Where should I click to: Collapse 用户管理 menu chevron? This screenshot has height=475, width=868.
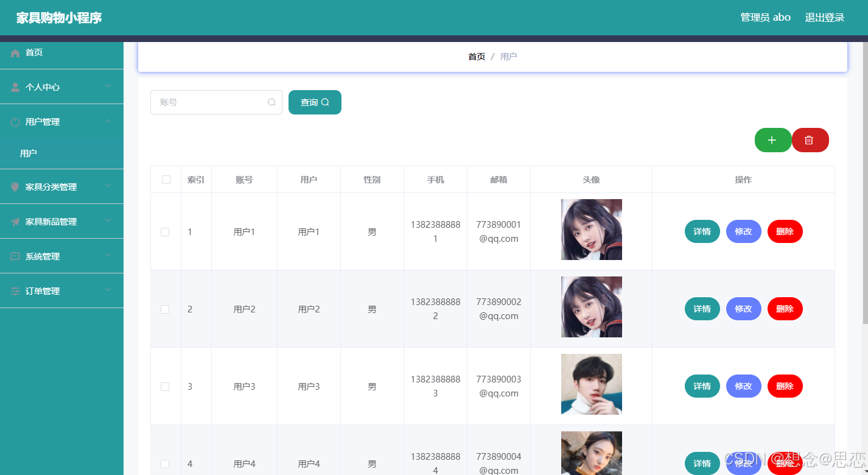[108, 121]
